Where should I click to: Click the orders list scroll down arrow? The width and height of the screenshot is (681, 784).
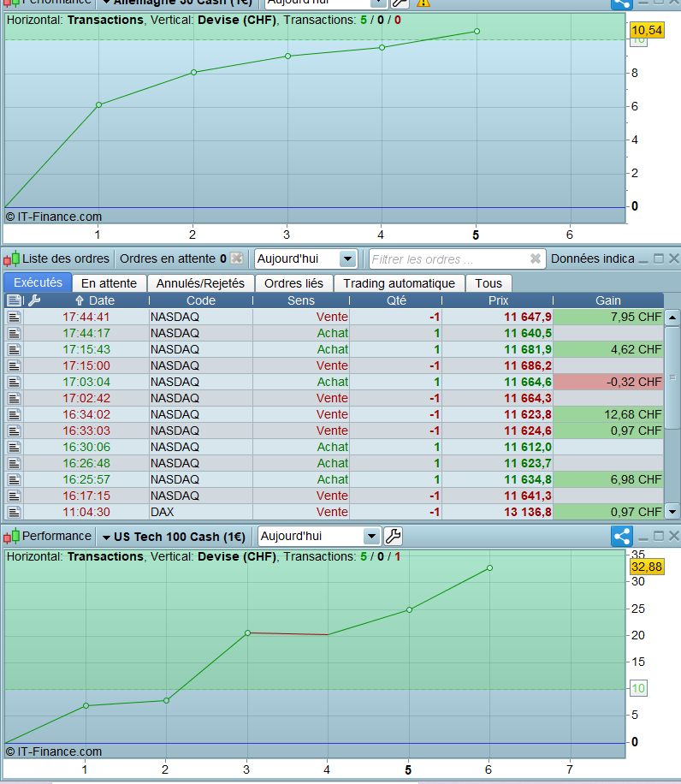click(672, 512)
